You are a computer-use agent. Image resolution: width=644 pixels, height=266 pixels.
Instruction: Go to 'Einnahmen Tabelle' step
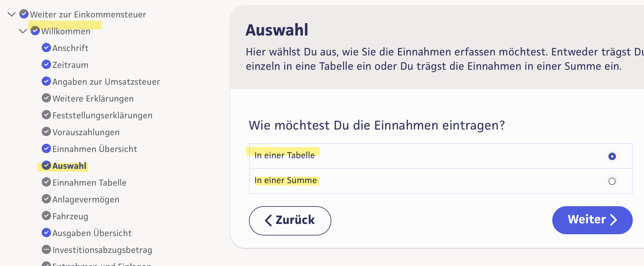89,183
